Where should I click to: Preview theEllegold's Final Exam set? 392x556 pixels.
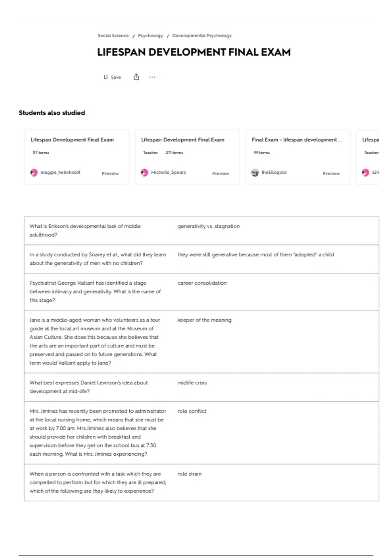tap(331, 174)
